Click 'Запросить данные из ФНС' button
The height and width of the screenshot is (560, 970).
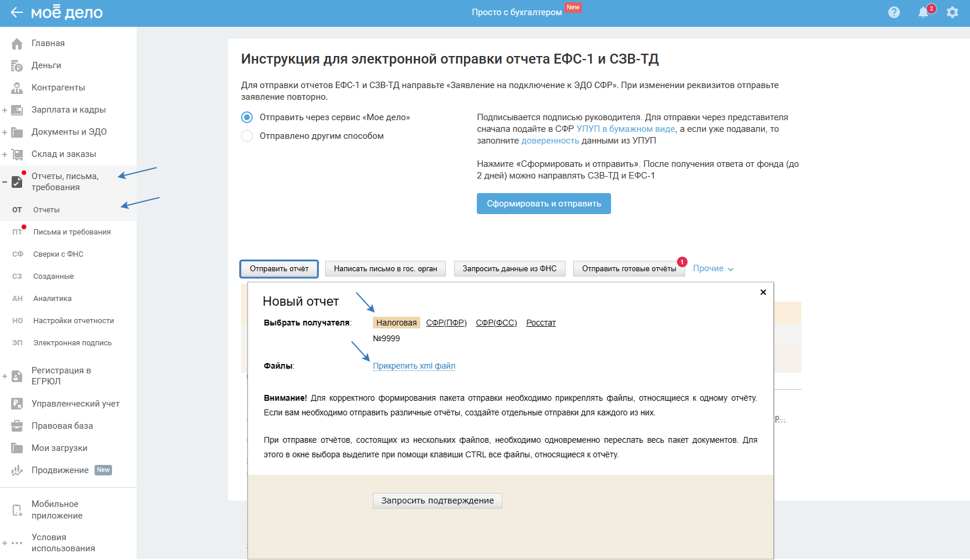pyautogui.click(x=510, y=269)
